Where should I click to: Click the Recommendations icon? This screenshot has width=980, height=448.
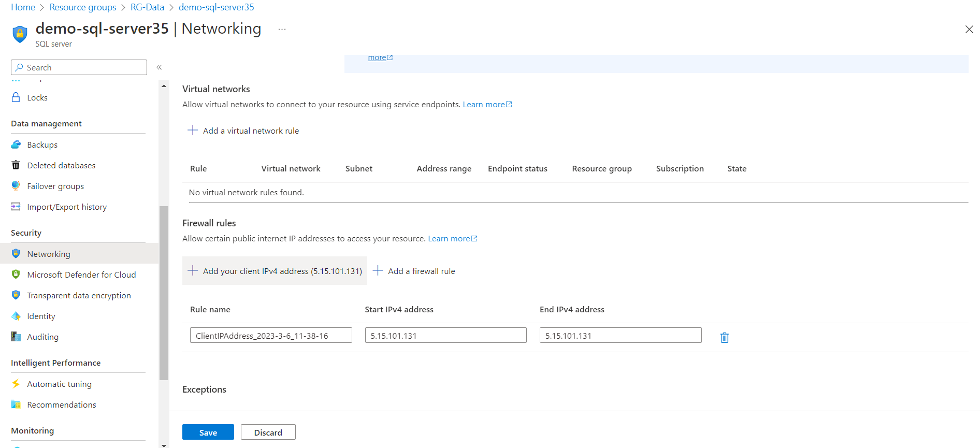pos(16,404)
